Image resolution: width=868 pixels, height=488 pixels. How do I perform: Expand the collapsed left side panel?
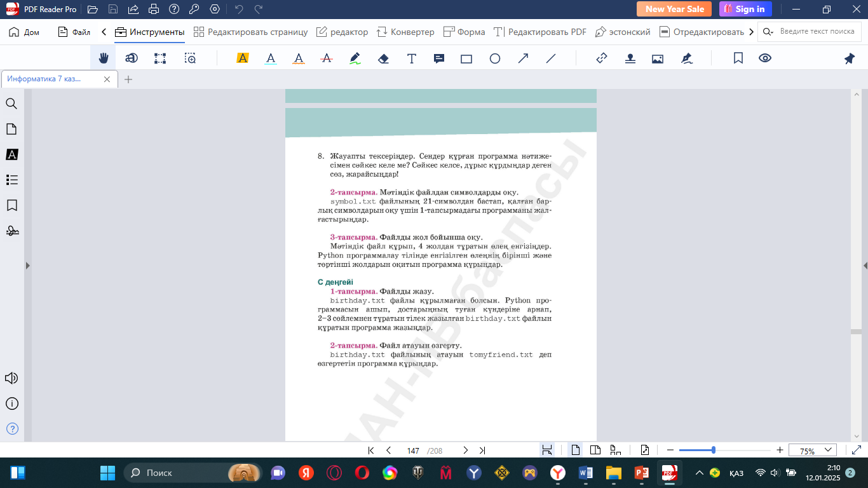pyautogui.click(x=27, y=266)
